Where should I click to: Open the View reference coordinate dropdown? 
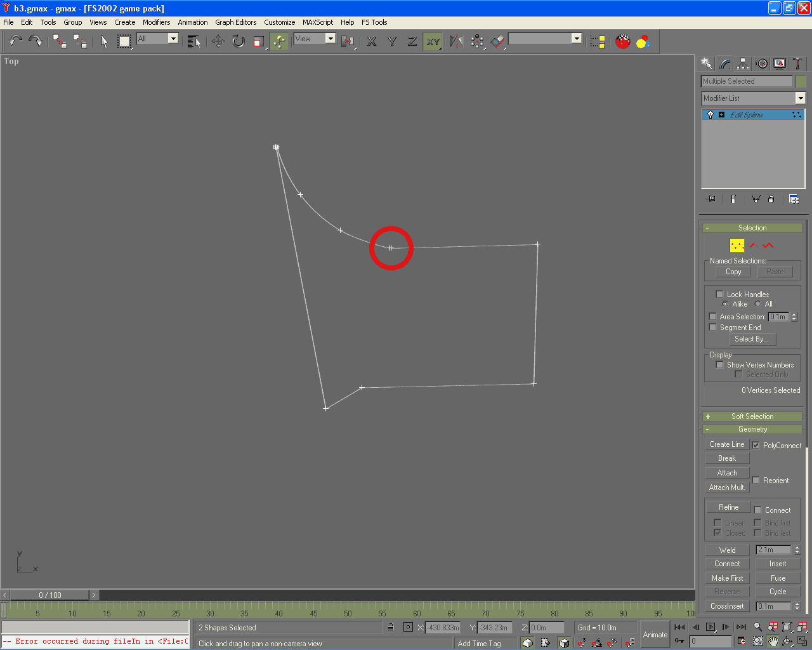coord(314,39)
